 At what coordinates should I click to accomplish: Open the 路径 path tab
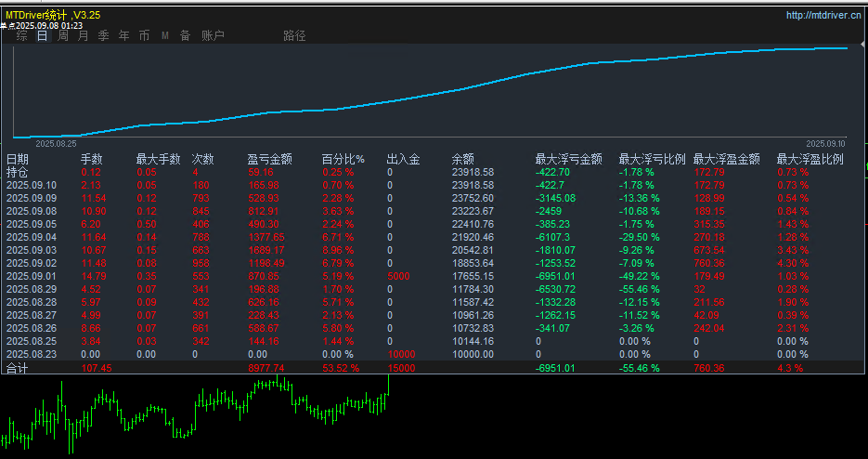click(x=294, y=36)
